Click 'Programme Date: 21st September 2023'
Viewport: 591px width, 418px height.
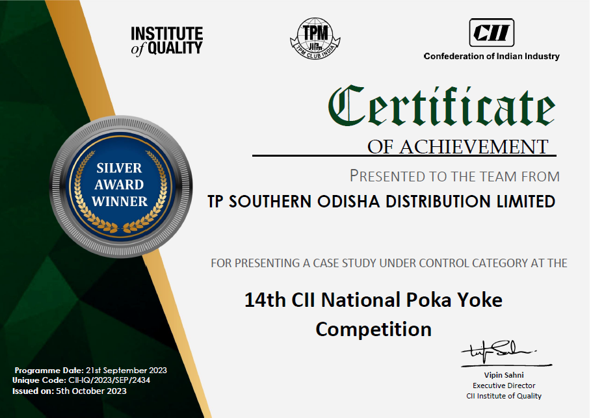90,370
